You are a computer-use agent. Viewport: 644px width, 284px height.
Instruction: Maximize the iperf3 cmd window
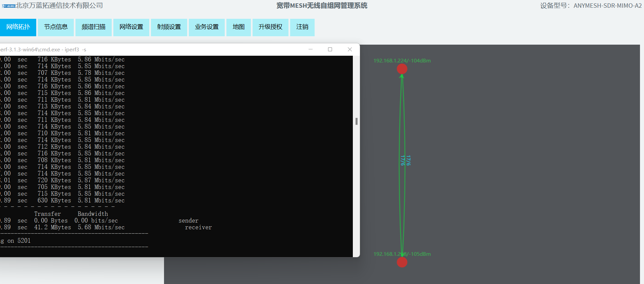tap(330, 49)
